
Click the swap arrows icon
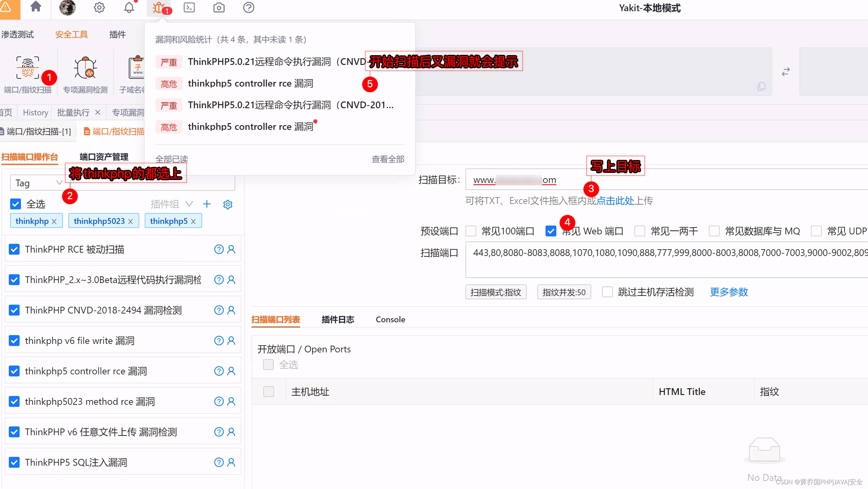tap(786, 72)
